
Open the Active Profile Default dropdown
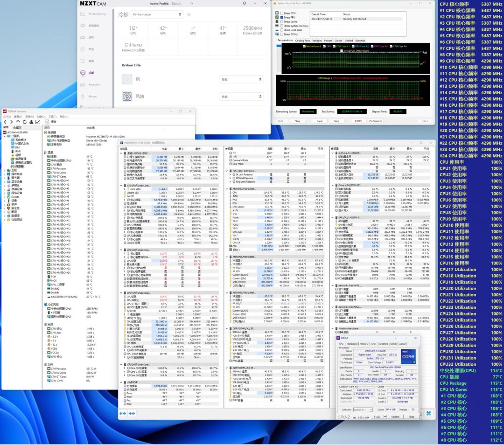192,3
